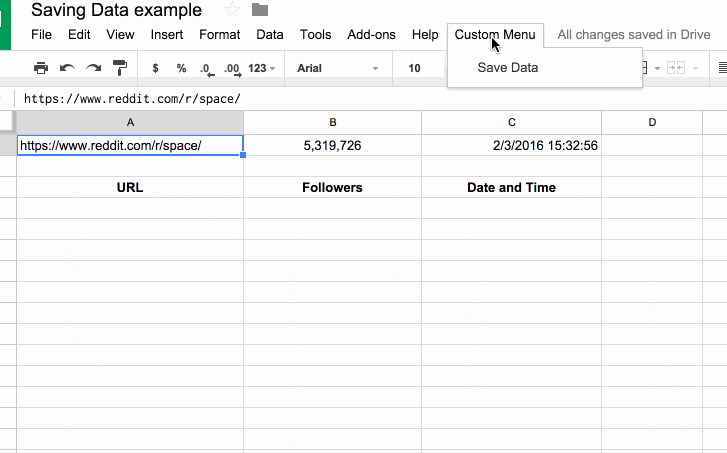Select column B header
This screenshot has width=727, height=453.
pos(332,122)
